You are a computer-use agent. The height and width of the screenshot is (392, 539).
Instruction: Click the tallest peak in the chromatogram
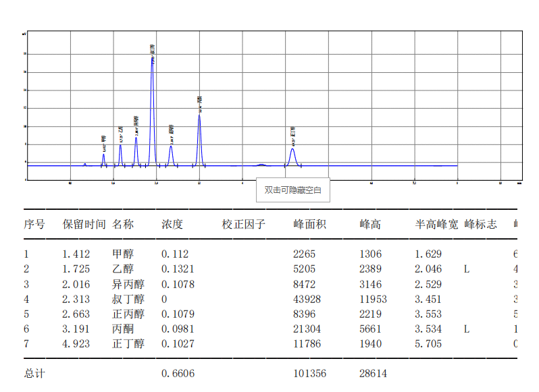[x=153, y=101]
